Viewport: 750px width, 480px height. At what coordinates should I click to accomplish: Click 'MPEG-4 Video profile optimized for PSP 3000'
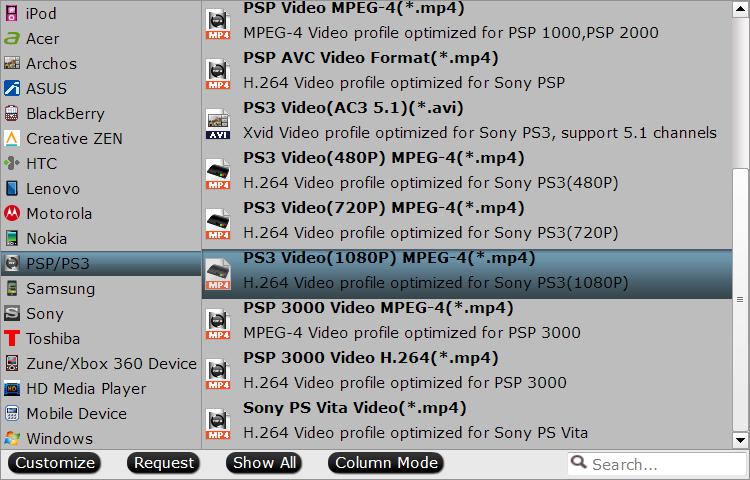[x=412, y=333]
